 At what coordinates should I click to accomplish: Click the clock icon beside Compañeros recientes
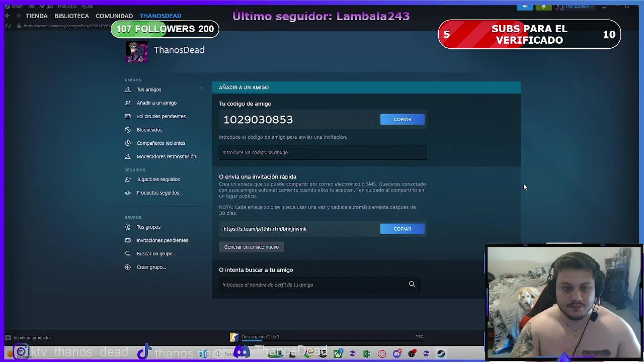(128, 143)
